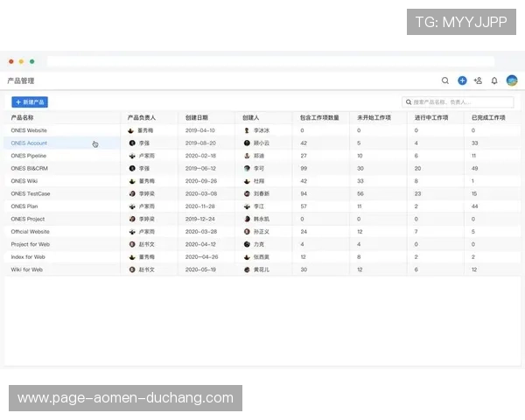Click the date 2020-02-18
The image size is (525, 420).
[200, 156]
